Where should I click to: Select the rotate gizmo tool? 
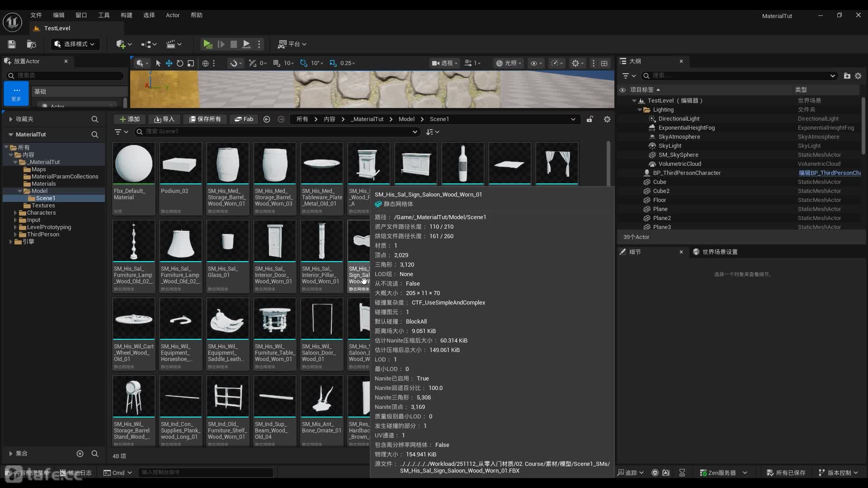coord(180,63)
